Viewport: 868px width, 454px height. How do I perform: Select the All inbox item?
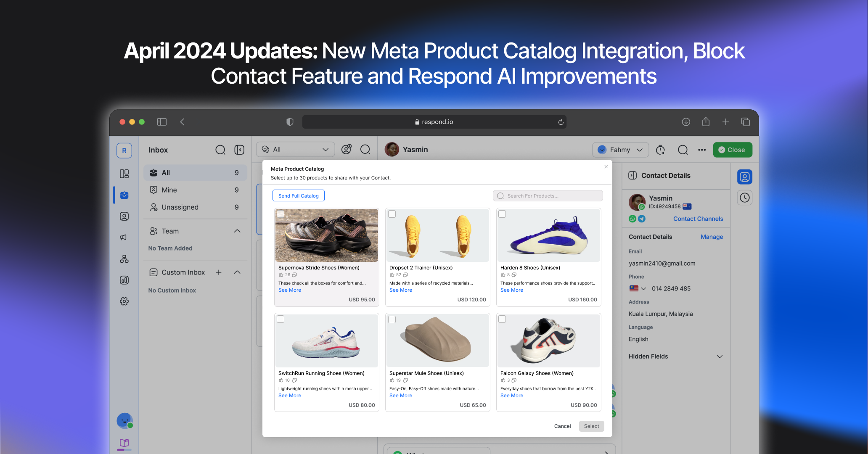[195, 173]
